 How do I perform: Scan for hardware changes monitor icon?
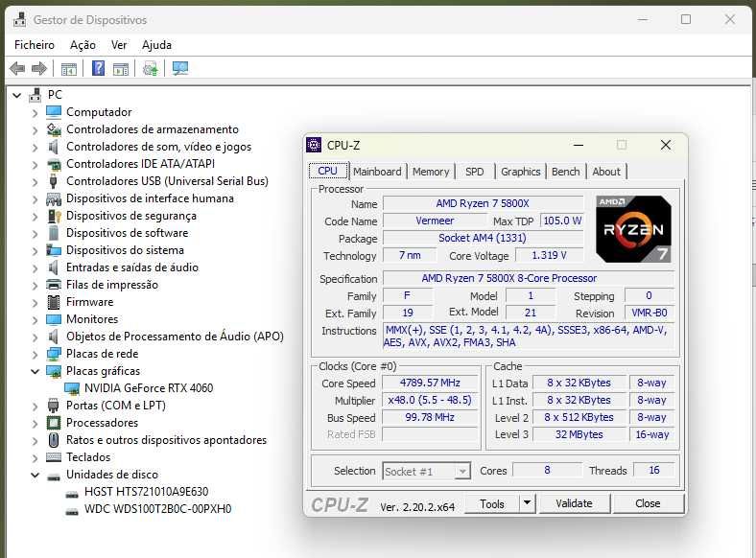click(180, 68)
